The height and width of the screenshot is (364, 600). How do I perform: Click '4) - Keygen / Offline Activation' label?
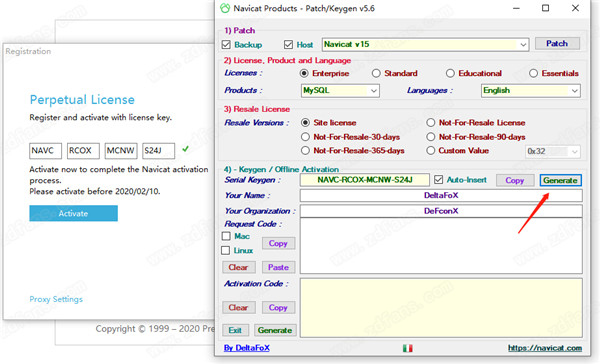click(x=281, y=169)
